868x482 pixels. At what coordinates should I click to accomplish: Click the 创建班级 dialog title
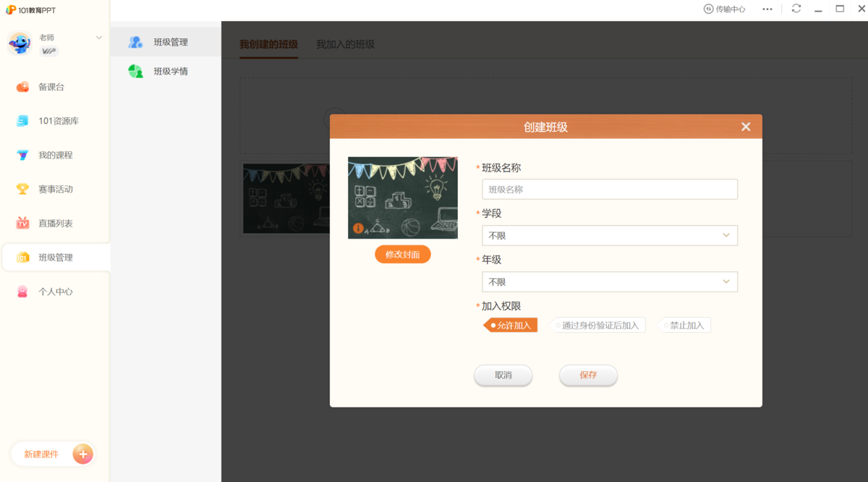tap(545, 127)
